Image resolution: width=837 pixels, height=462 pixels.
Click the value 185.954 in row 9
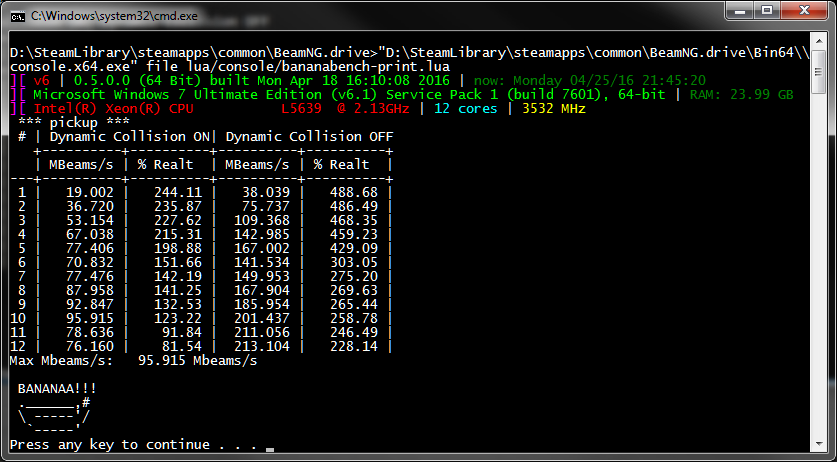(x=262, y=304)
